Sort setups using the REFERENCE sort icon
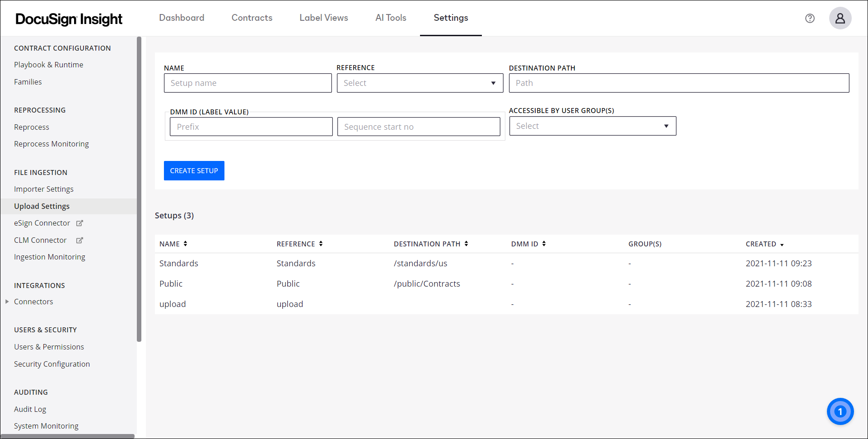Screen dimensions: 868x439 click(x=321, y=244)
